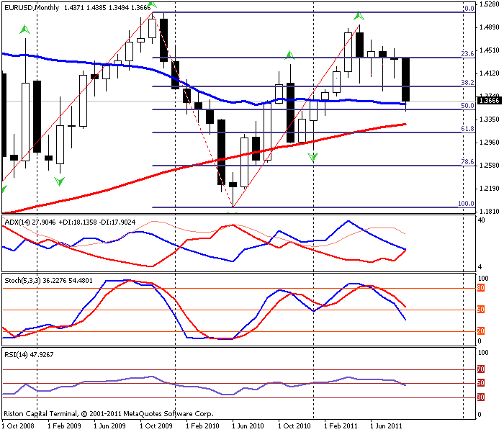Select the Fibonacci 100.0 level label

click(x=466, y=204)
